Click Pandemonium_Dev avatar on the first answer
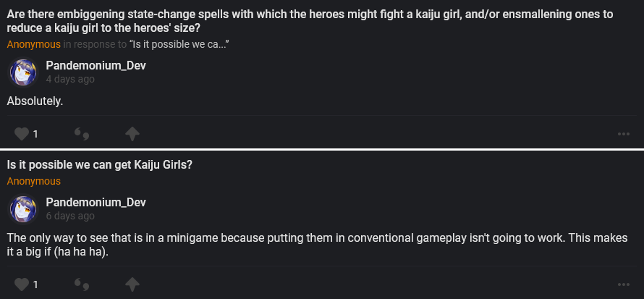This screenshot has height=299, width=644. point(22,72)
